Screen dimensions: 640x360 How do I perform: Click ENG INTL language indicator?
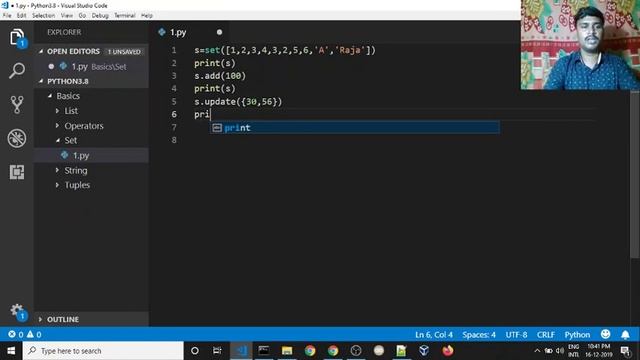573,351
